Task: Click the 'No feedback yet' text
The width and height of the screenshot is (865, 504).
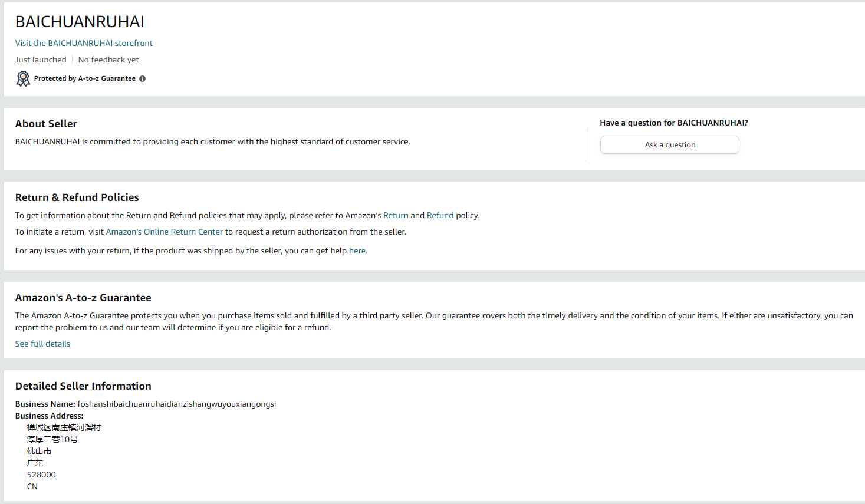Action: tap(108, 60)
